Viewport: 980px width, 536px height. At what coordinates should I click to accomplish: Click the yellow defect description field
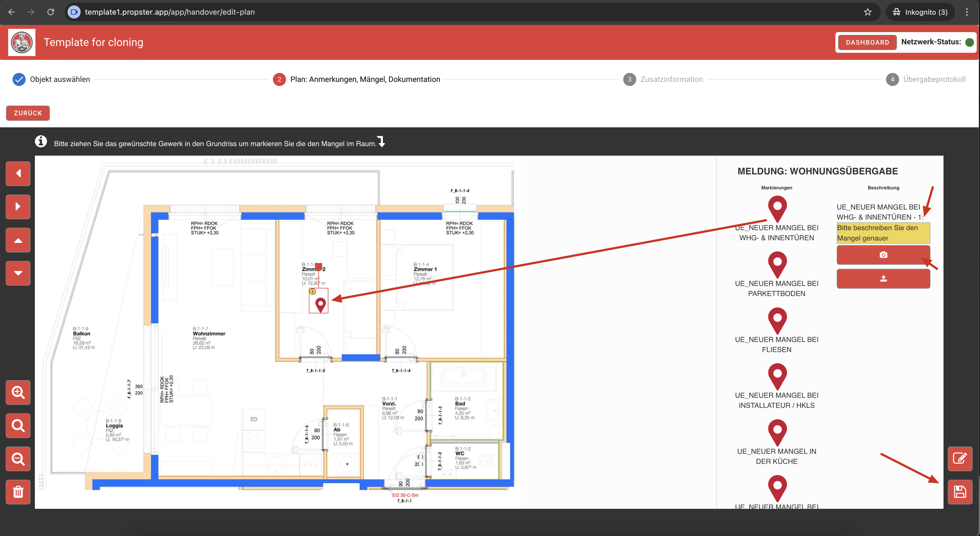click(883, 233)
